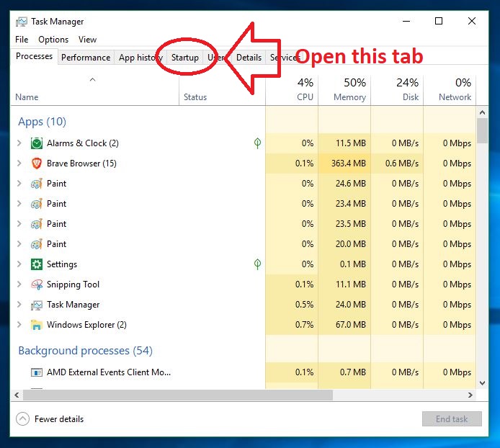
Task: Click the vertical scrollbar down arrow
Action: pos(482,383)
